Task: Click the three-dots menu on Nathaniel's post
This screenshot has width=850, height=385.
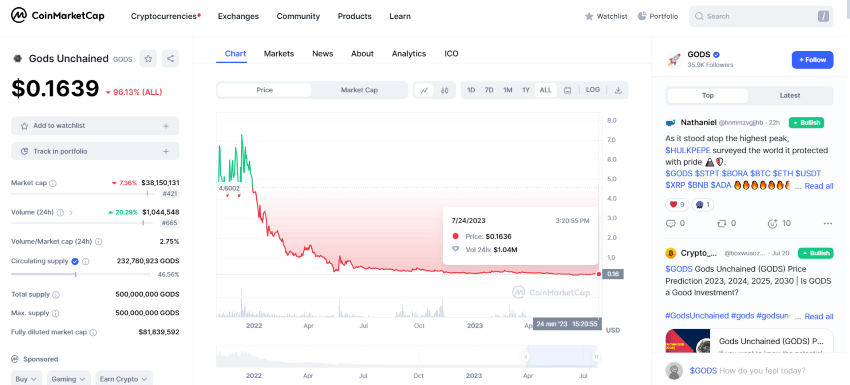Action: 827,223
